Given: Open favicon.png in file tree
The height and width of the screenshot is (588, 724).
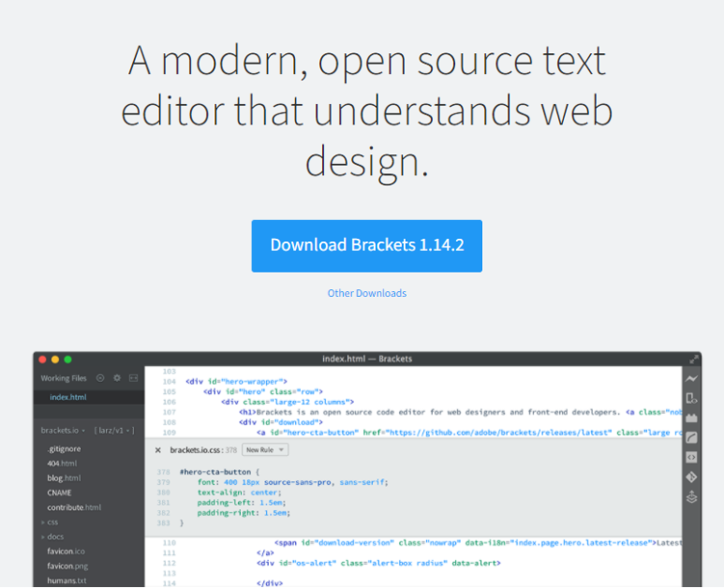Looking at the screenshot, I should [x=67, y=566].
